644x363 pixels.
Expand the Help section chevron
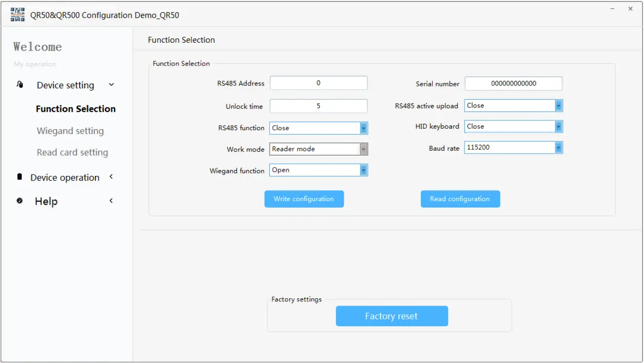(111, 201)
